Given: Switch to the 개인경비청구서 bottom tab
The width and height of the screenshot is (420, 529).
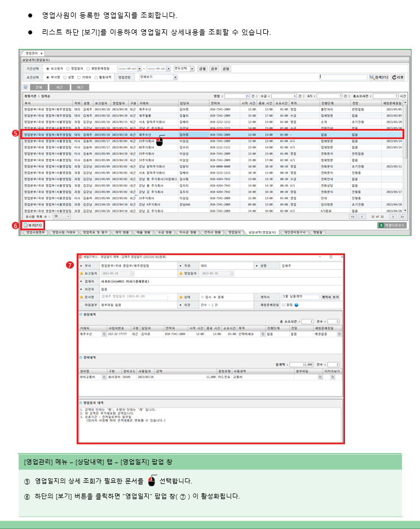Looking at the screenshot, I should pos(294,233).
